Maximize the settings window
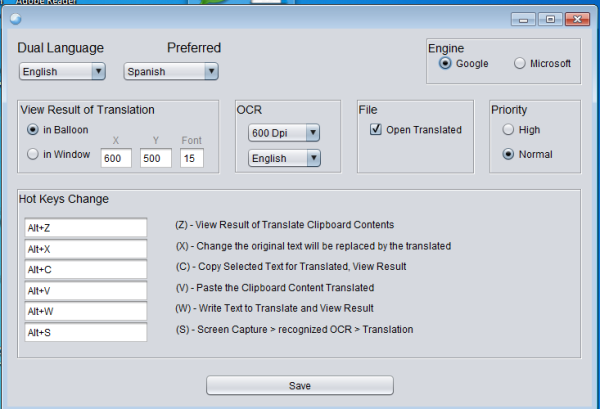The width and height of the screenshot is (600, 409). point(550,19)
